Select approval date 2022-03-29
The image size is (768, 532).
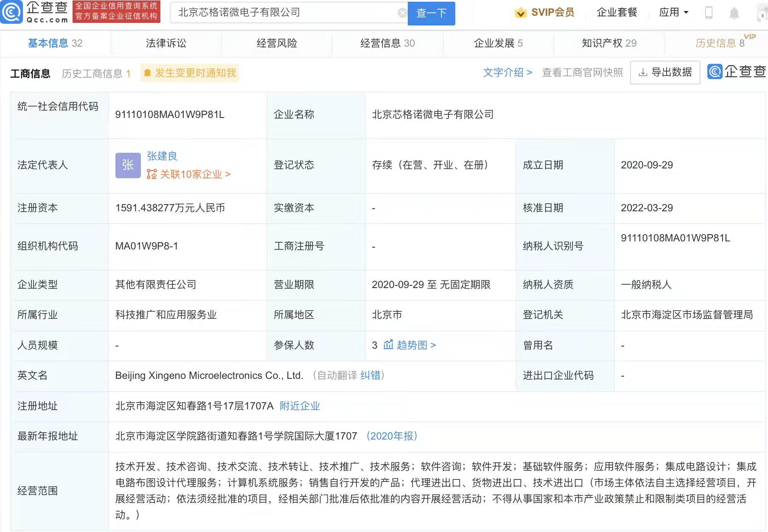click(647, 208)
